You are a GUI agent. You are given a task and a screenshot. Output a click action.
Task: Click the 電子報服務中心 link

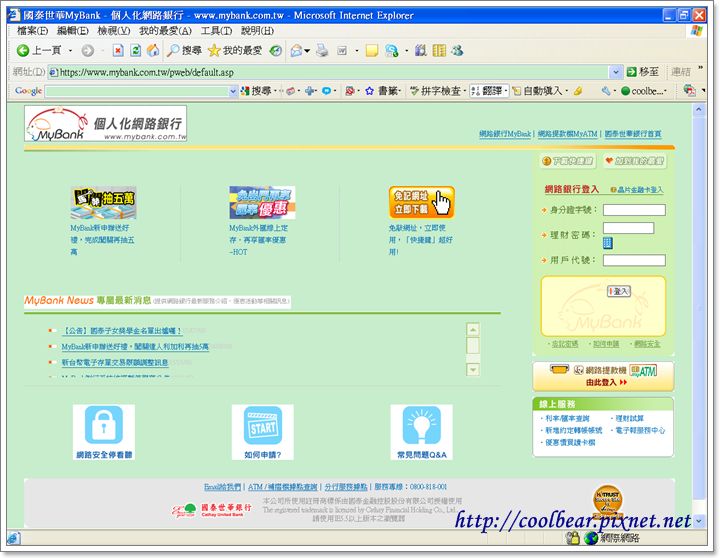tap(640, 430)
